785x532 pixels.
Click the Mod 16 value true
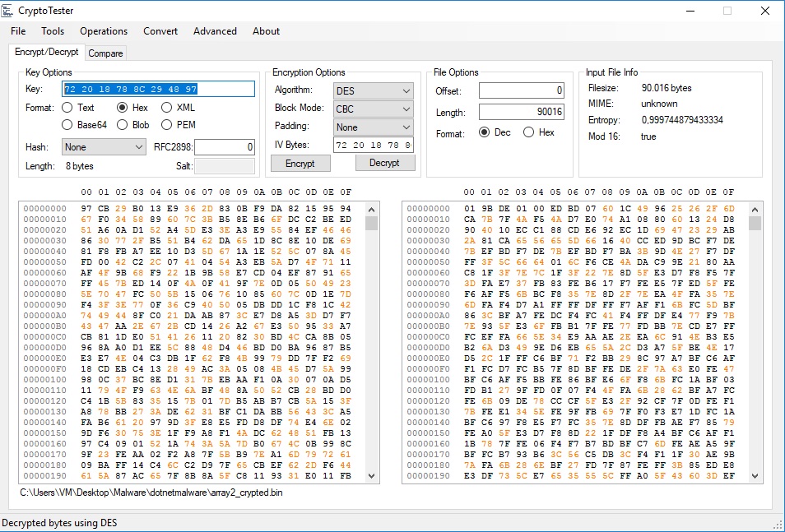point(648,136)
